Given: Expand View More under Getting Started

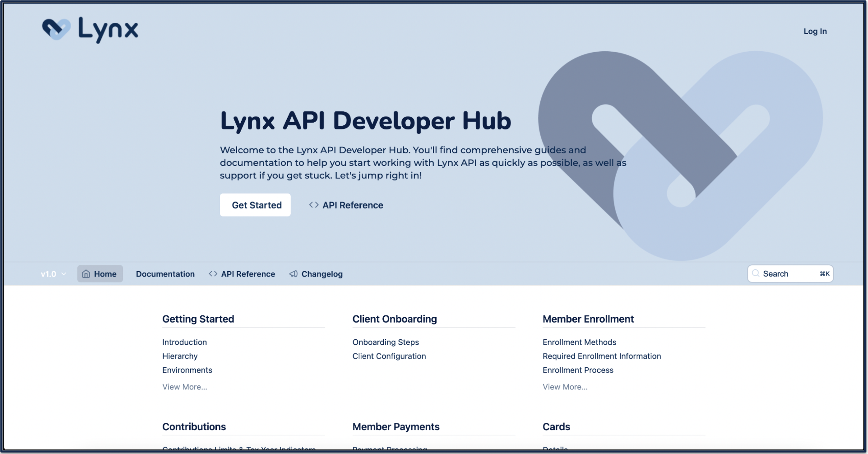Looking at the screenshot, I should point(185,386).
